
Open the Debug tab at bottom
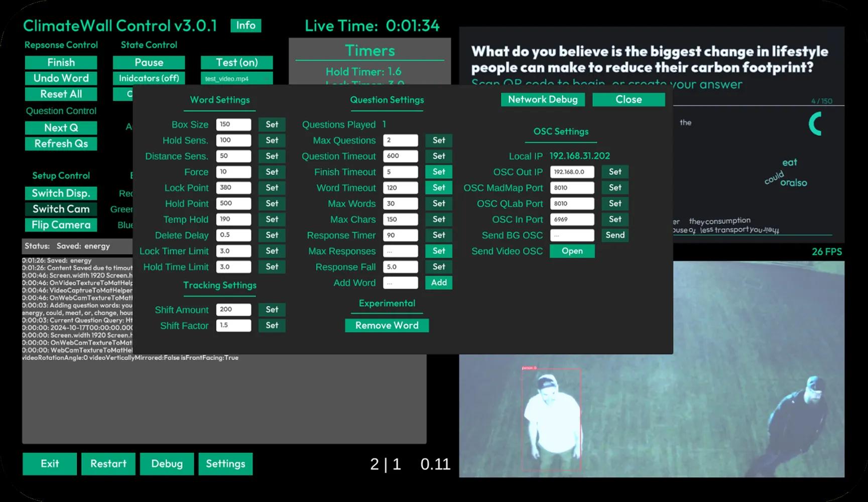(167, 464)
